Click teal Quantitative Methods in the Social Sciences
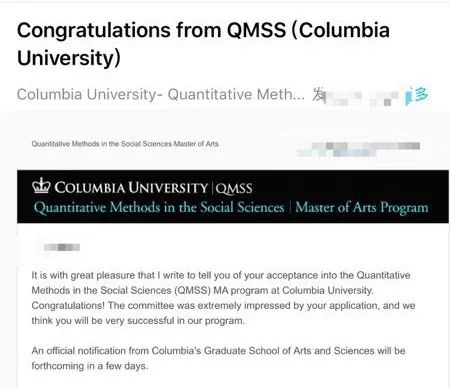450x388 pixels. pos(159,208)
